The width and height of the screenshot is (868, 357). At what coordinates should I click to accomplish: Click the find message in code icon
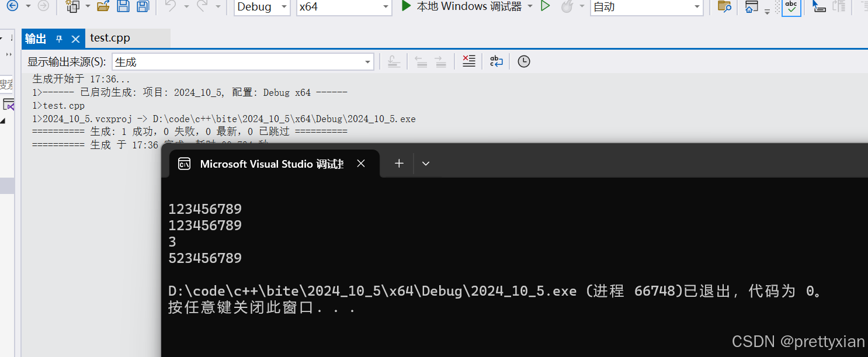(394, 61)
